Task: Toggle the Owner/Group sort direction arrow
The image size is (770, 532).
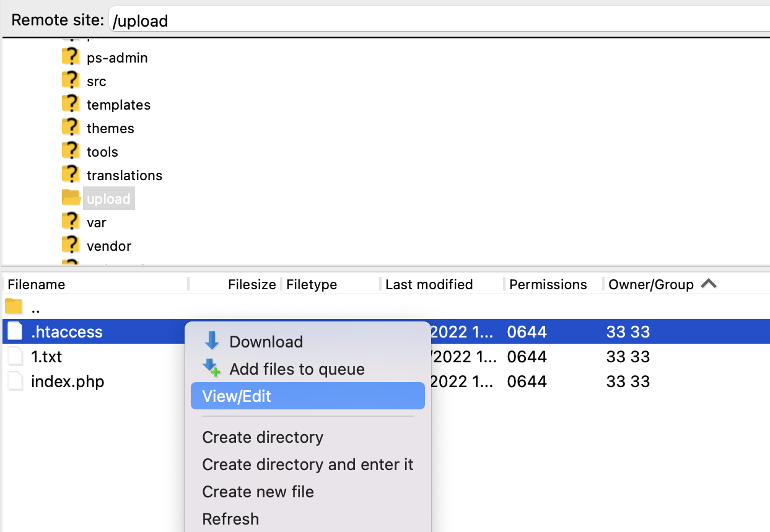Action: click(x=709, y=284)
